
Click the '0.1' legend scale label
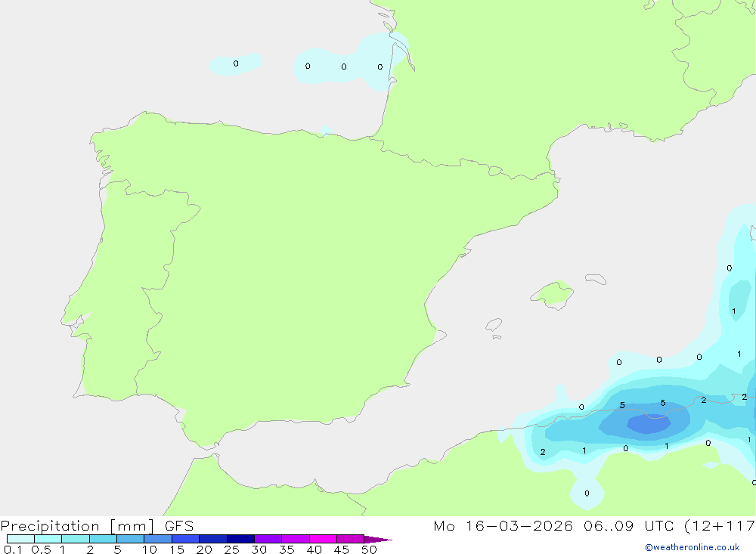[x=13, y=549]
